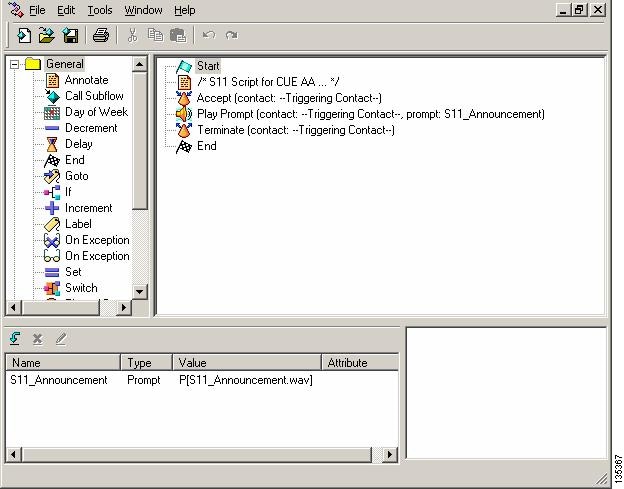The height and width of the screenshot is (489, 624).
Task: Click the New Variable icon above table
Action: tap(15, 339)
